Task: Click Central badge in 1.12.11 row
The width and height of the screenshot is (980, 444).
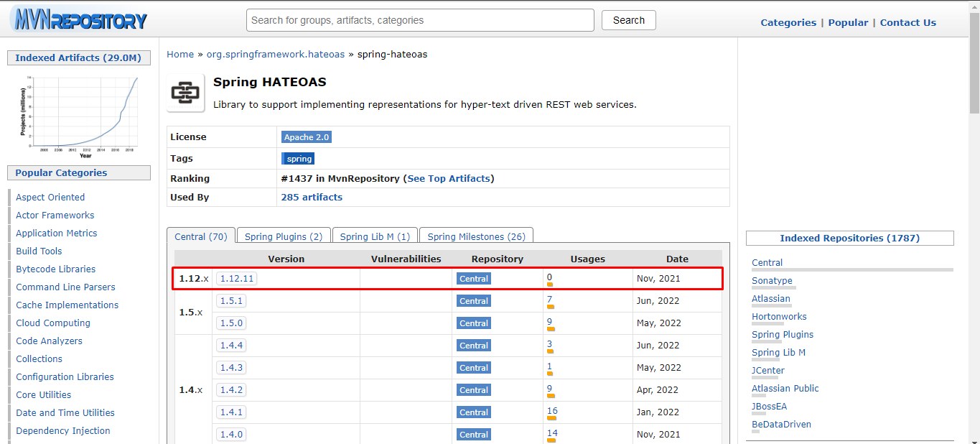Action: pyautogui.click(x=474, y=279)
